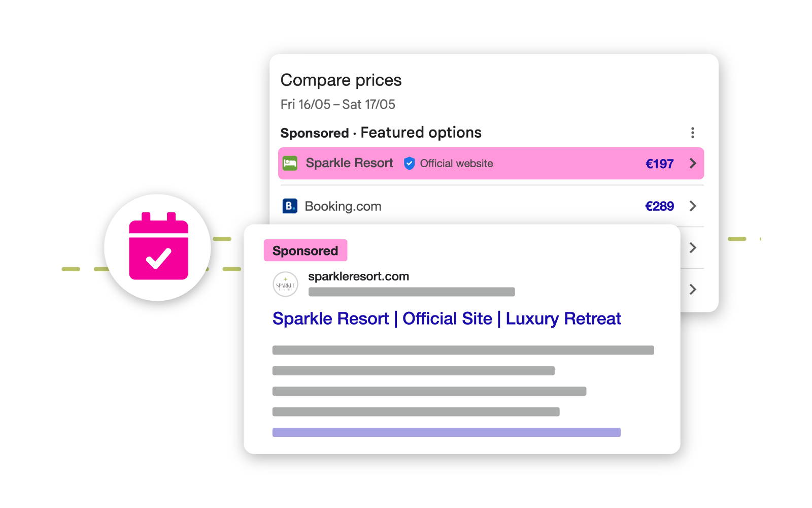Screen dimensions: 812x508
Task: Click the blue verified shield badge
Action: click(409, 164)
